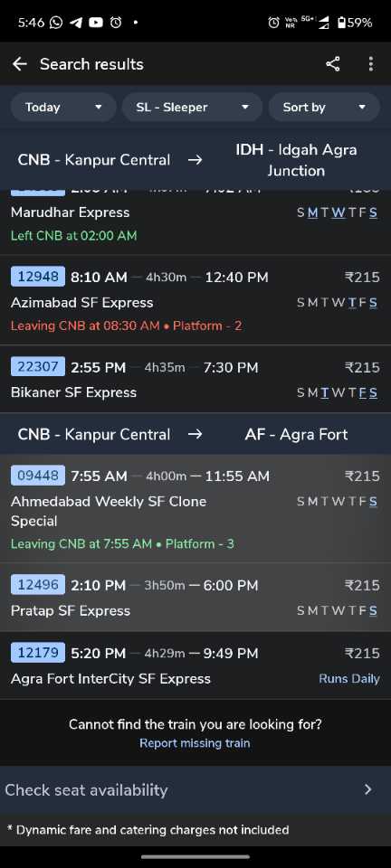The height and width of the screenshot is (868, 391).
Task: Tap the Agra Fort InterCity SF Express row
Action: coord(195,665)
